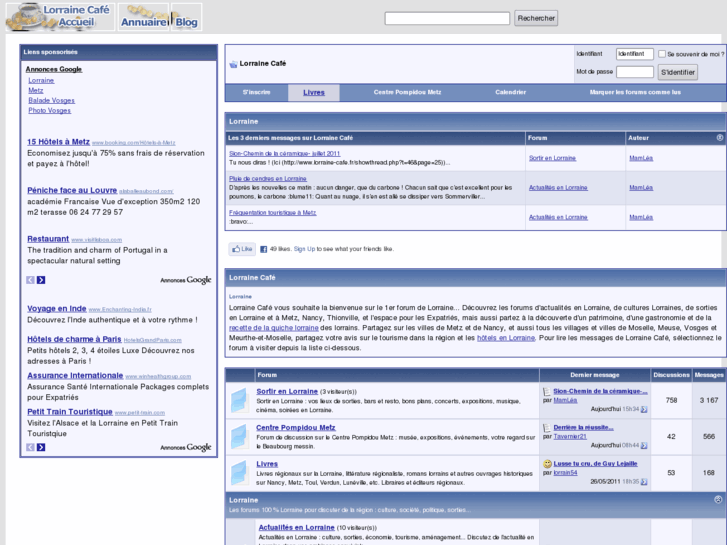Show next ads in second Google block
The height and width of the screenshot is (545, 727).
point(41,447)
